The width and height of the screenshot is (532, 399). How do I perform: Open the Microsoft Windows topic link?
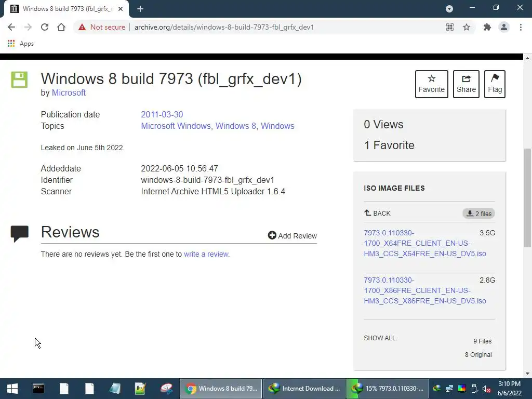176,126
